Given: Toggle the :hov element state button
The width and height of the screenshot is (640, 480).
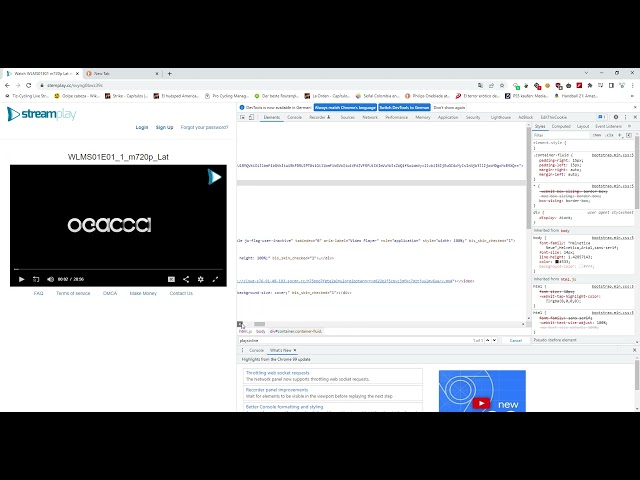Looking at the screenshot, I should [x=597, y=135].
